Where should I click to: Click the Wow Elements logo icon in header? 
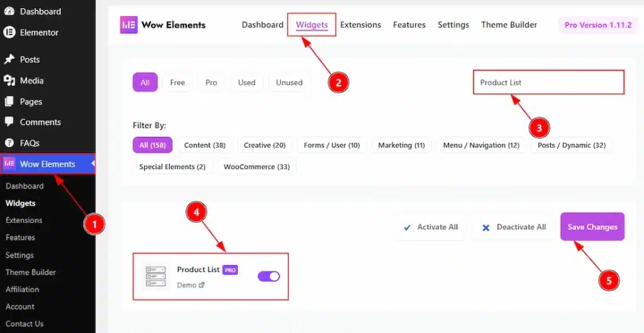pos(128,25)
